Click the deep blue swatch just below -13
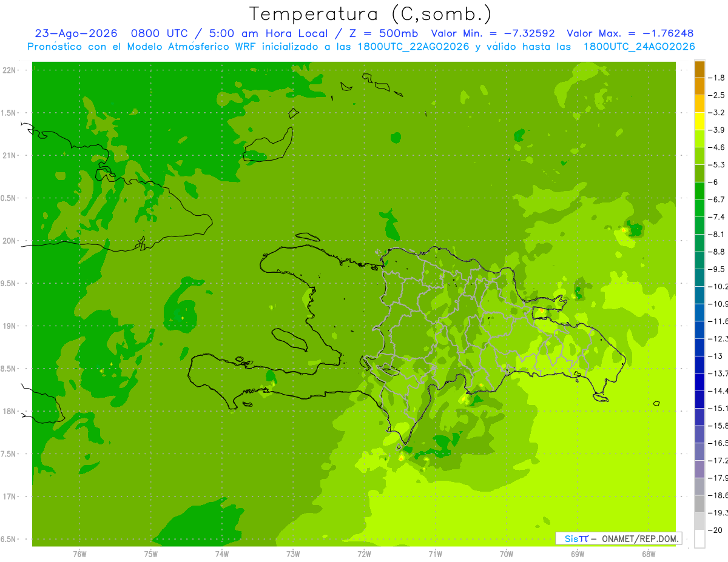The height and width of the screenshot is (562, 728). point(699,365)
